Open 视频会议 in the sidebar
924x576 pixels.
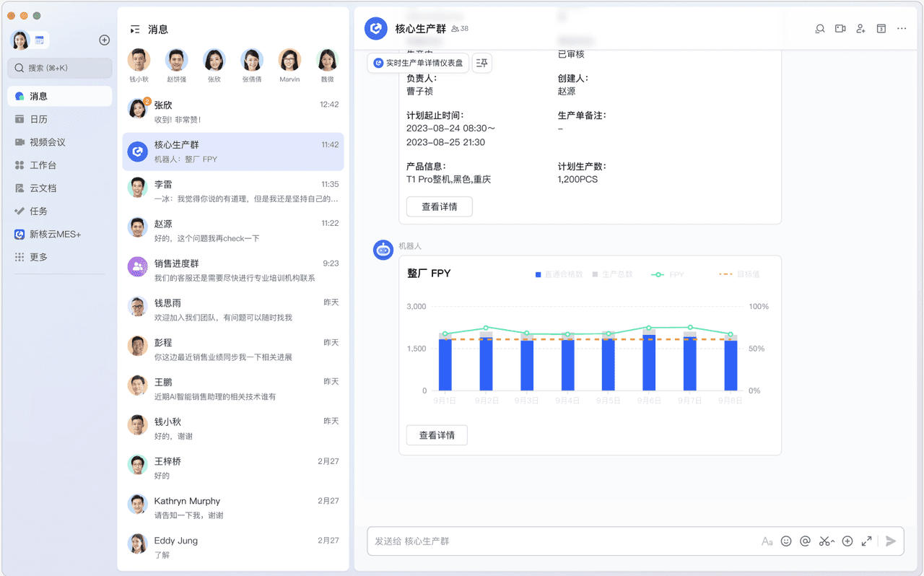click(x=60, y=142)
